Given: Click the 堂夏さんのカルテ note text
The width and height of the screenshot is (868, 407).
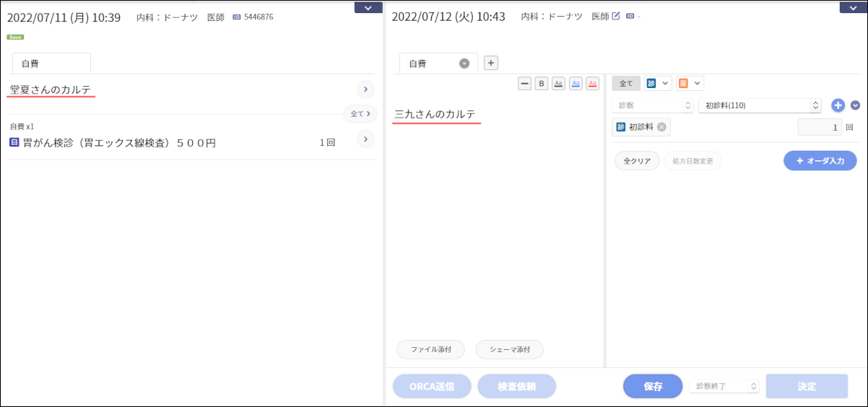Looking at the screenshot, I should tap(51, 89).
